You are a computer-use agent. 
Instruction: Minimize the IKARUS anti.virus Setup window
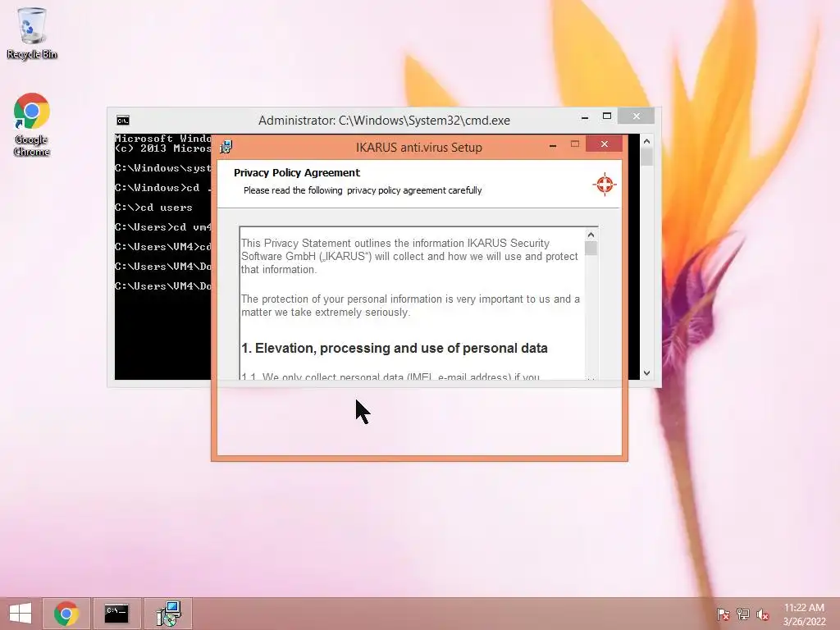(x=553, y=144)
